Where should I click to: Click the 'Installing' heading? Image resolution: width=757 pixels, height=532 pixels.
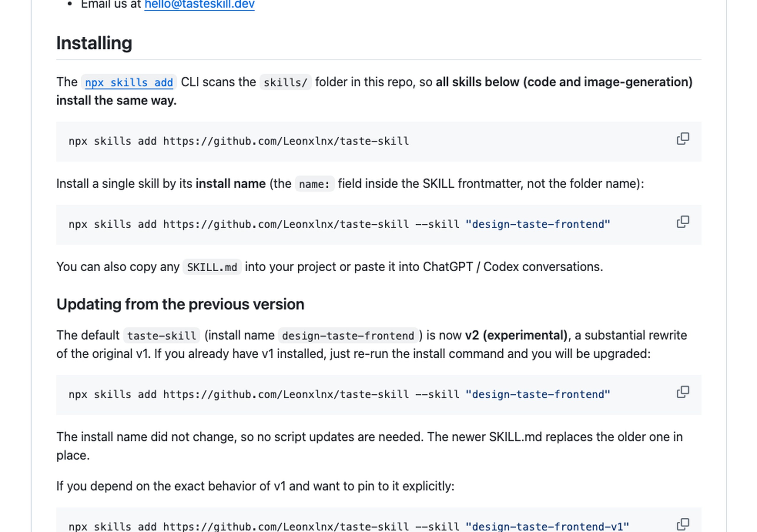pyautogui.click(x=94, y=43)
